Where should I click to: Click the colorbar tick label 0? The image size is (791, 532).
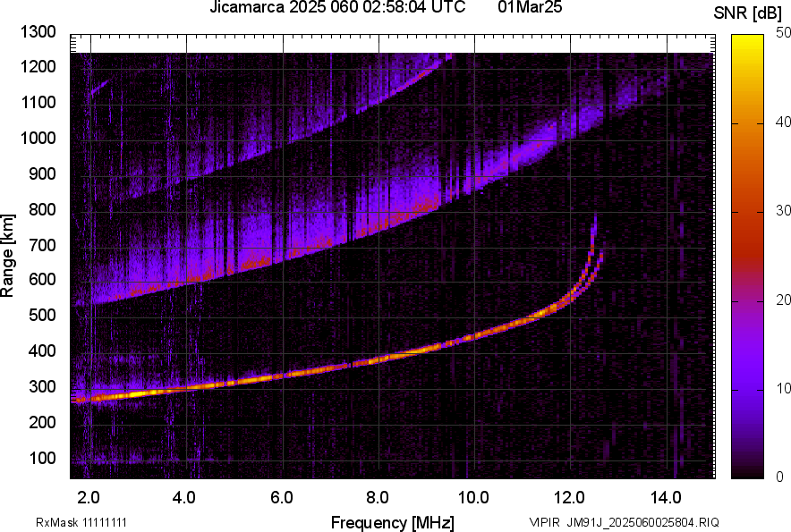click(780, 477)
